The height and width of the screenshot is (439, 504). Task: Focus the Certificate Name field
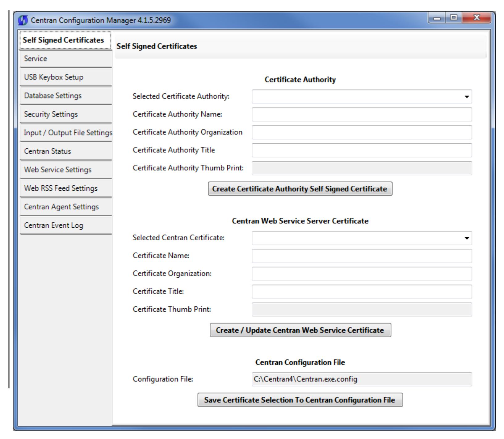coord(362,256)
